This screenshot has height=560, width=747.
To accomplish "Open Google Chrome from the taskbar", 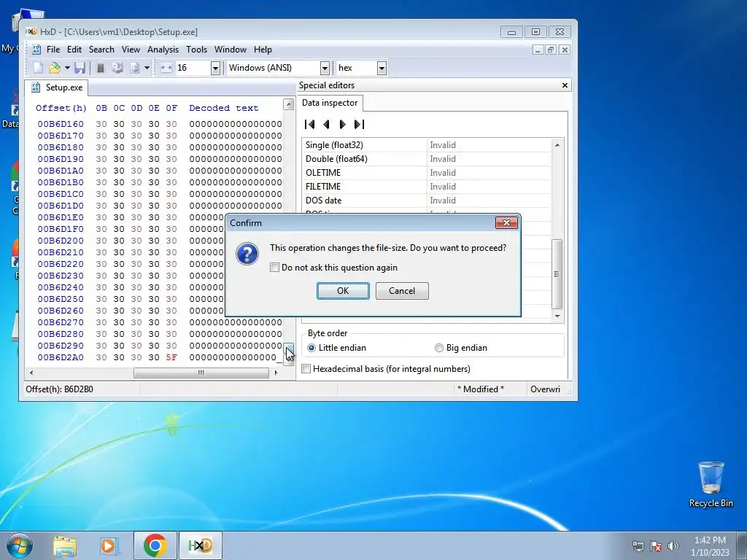I will [155, 545].
